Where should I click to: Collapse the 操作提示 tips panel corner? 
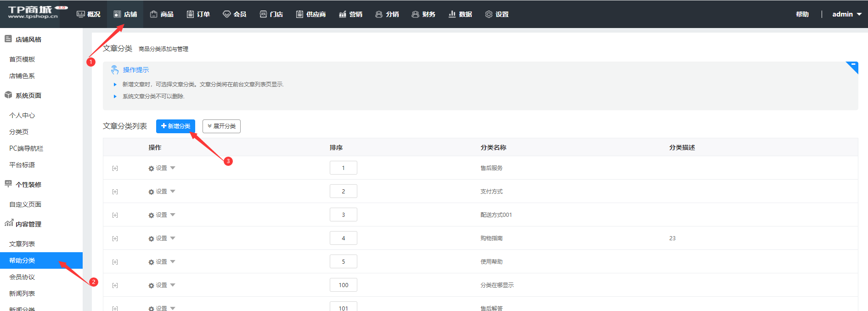point(853,66)
